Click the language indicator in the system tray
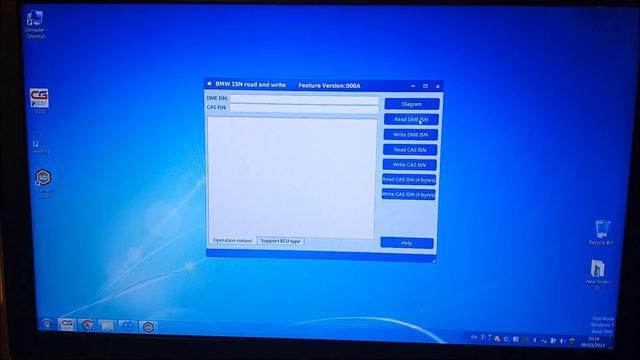640x360 pixels. pos(474,337)
